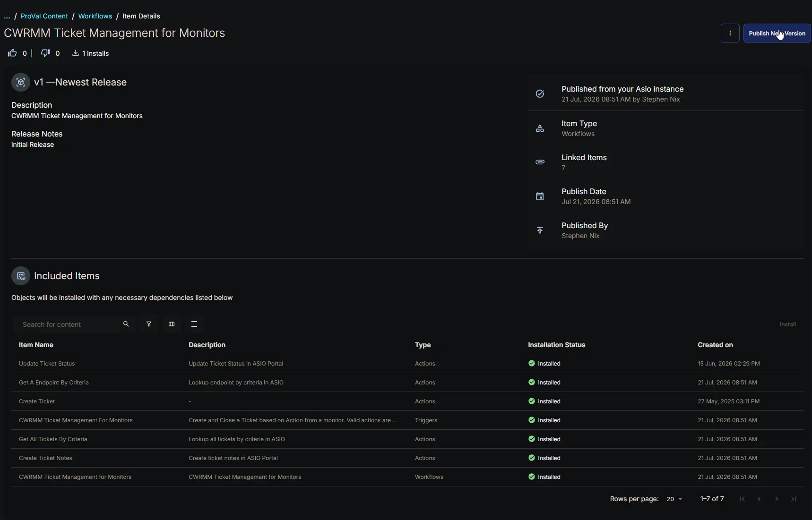The image size is (812, 520).
Task: Click the Workflows type cell in the table
Action: (x=429, y=477)
